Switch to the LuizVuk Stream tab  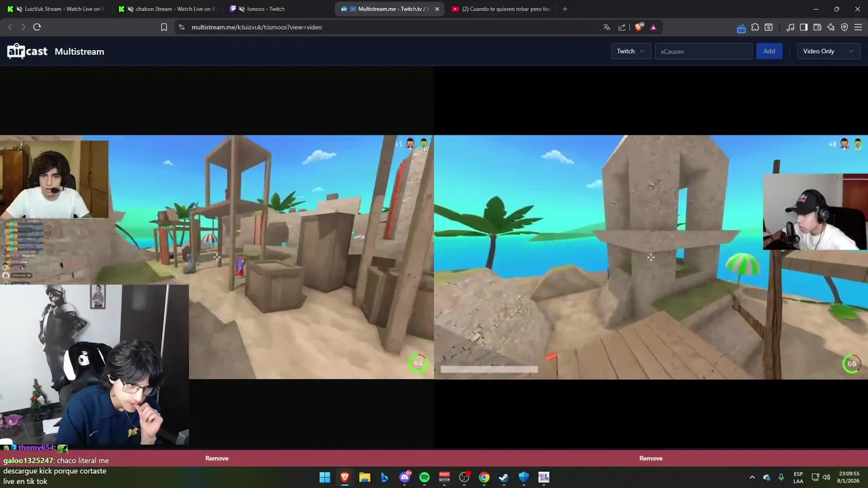coord(56,9)
